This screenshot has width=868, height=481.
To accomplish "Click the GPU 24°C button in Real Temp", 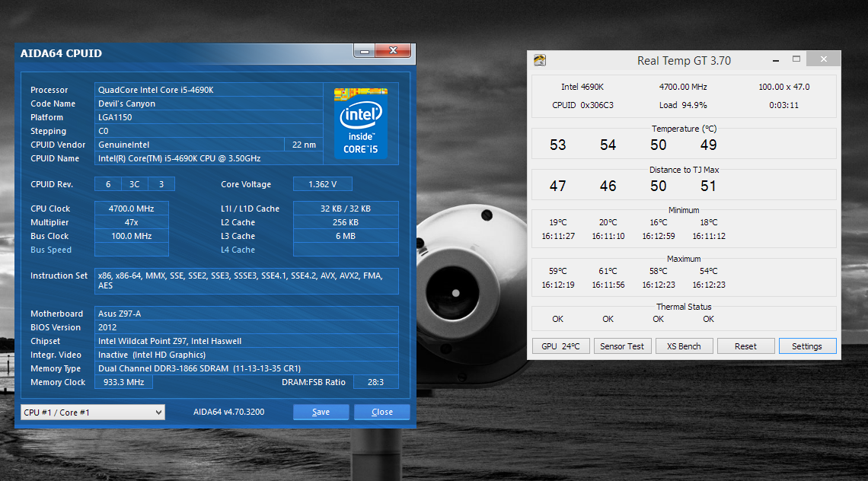I will coord(560,346).
